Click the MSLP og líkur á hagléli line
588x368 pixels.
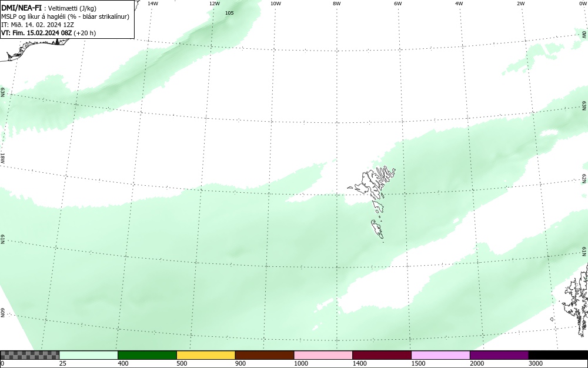(65, 16)
